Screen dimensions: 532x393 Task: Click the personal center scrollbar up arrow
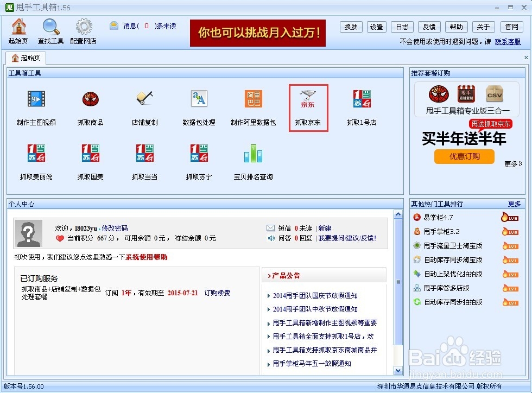click(x=398, y=214)
